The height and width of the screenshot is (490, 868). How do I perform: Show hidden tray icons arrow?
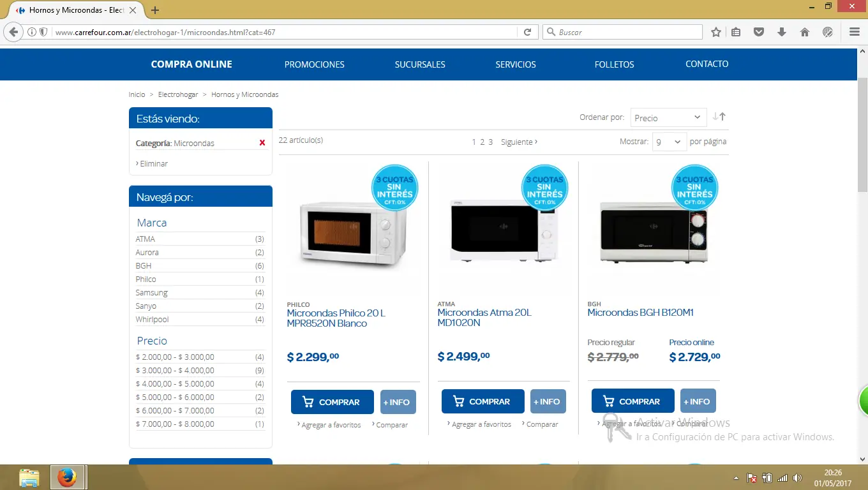[x=737, y=478]
